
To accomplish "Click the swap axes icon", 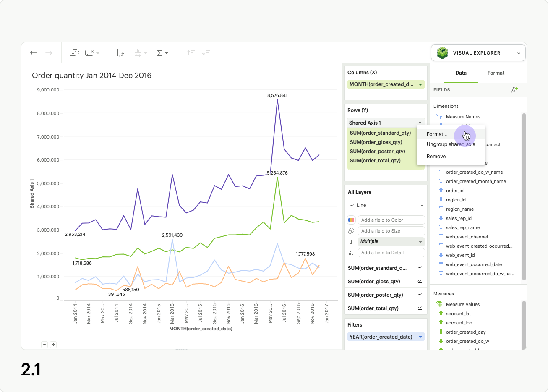I will (x=120, y=53).
